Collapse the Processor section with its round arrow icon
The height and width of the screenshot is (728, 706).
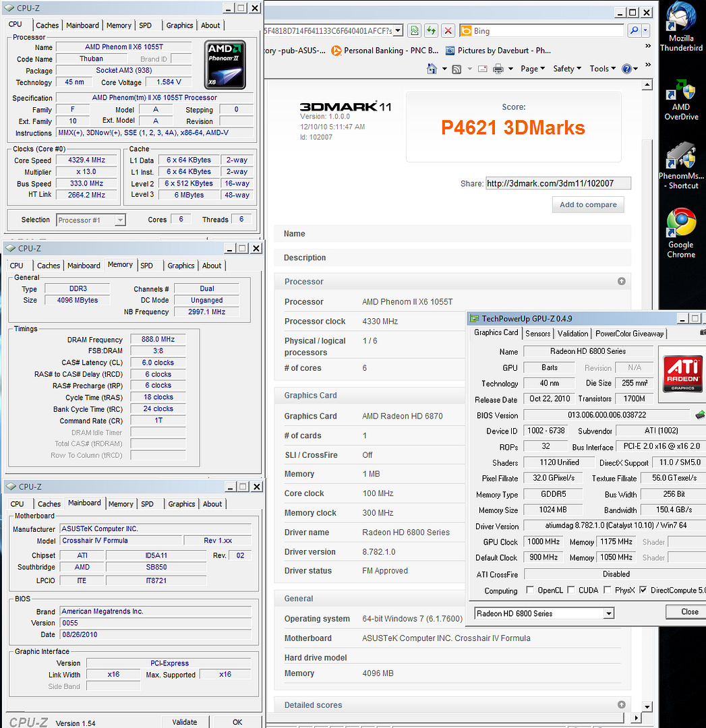pos(622,281)
